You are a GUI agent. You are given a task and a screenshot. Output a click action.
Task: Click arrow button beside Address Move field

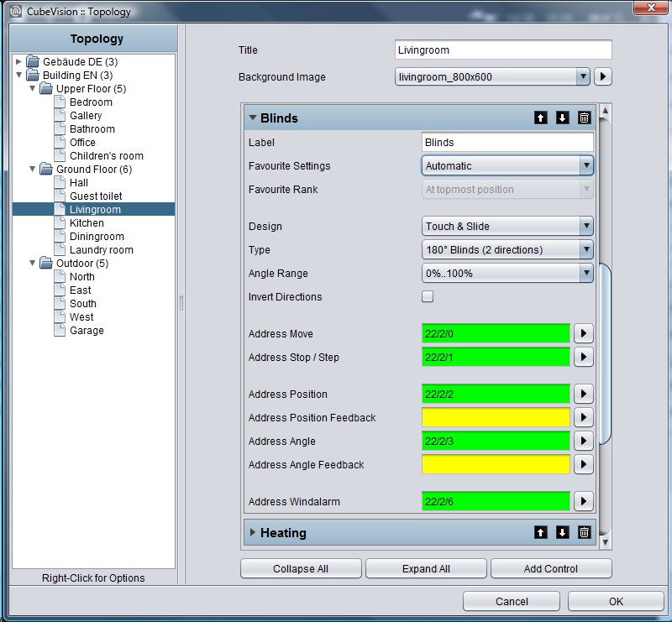583,333
